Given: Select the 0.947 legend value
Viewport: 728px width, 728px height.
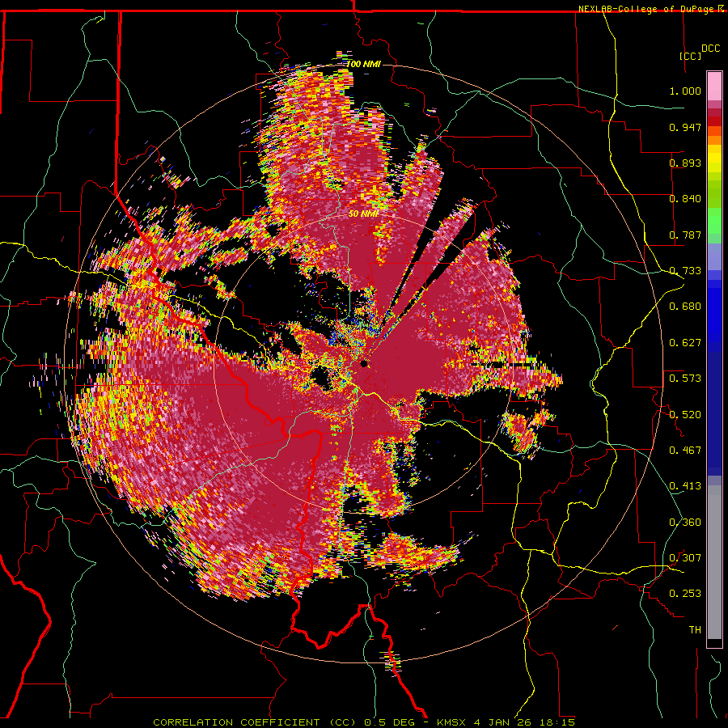Looking at the screenshot, I should (x=685, y=127).
